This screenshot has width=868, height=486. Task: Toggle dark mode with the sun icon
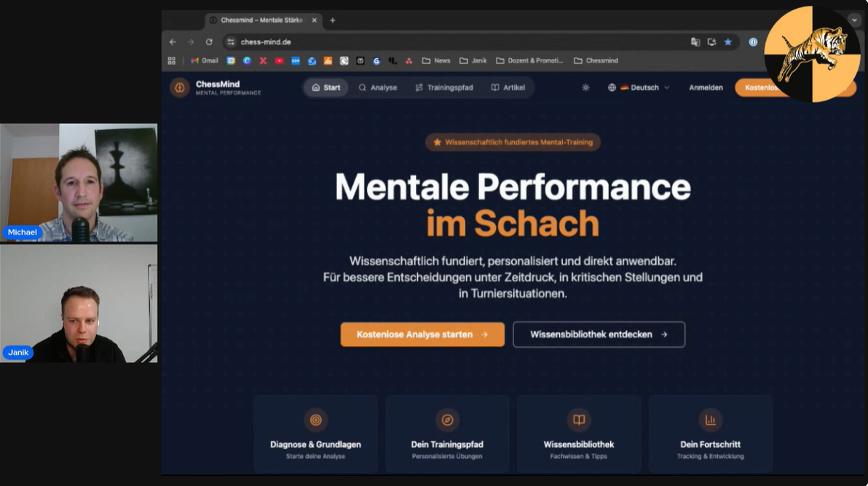click(585, 87)
